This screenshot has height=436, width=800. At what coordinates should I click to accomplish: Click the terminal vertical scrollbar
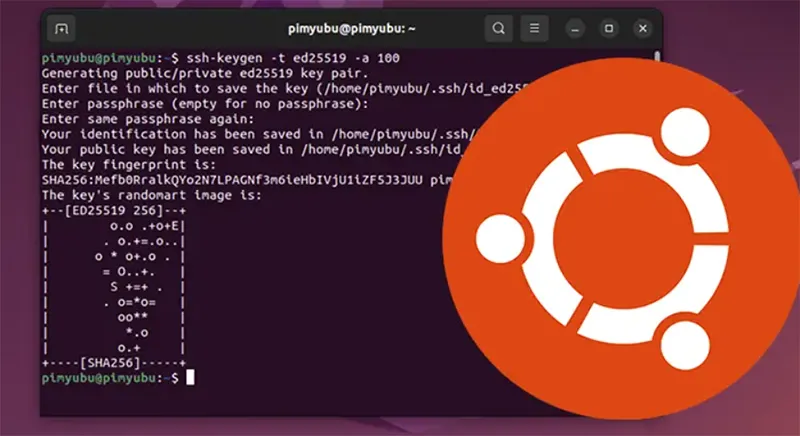[658, 57]
